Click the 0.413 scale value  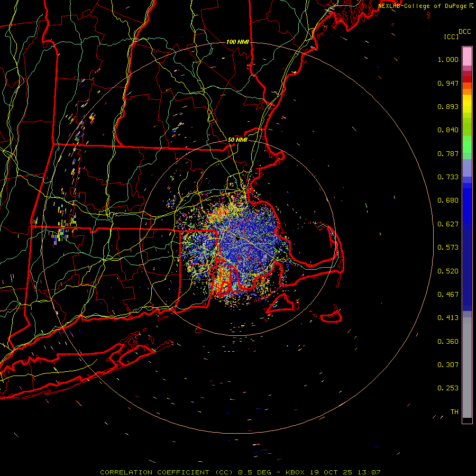click(x=448, y=318)
